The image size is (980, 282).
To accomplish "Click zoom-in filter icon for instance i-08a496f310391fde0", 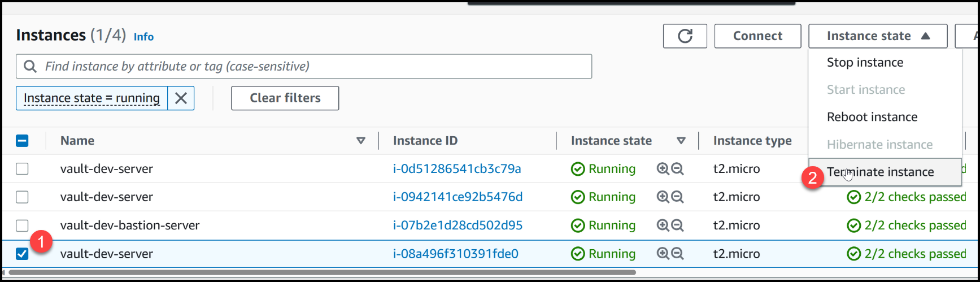I will pos(663,254).
